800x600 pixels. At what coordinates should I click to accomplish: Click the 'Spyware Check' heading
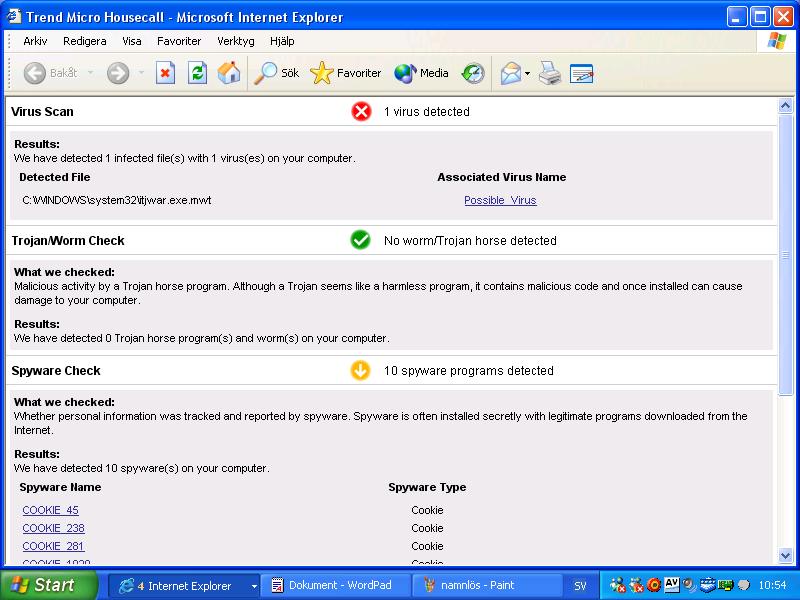tap(56, 371)
